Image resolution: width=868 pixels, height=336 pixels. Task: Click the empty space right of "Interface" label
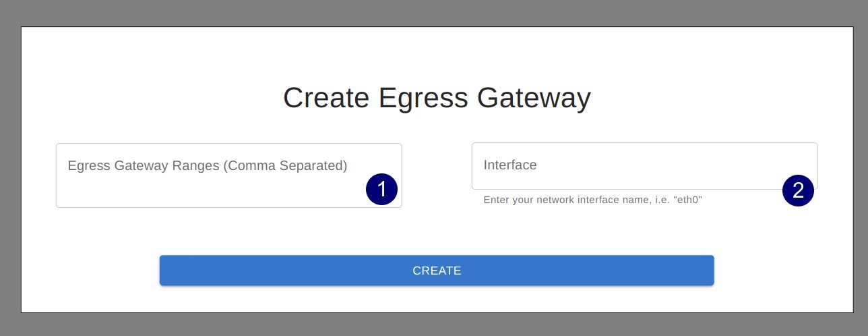pos(674,165)
